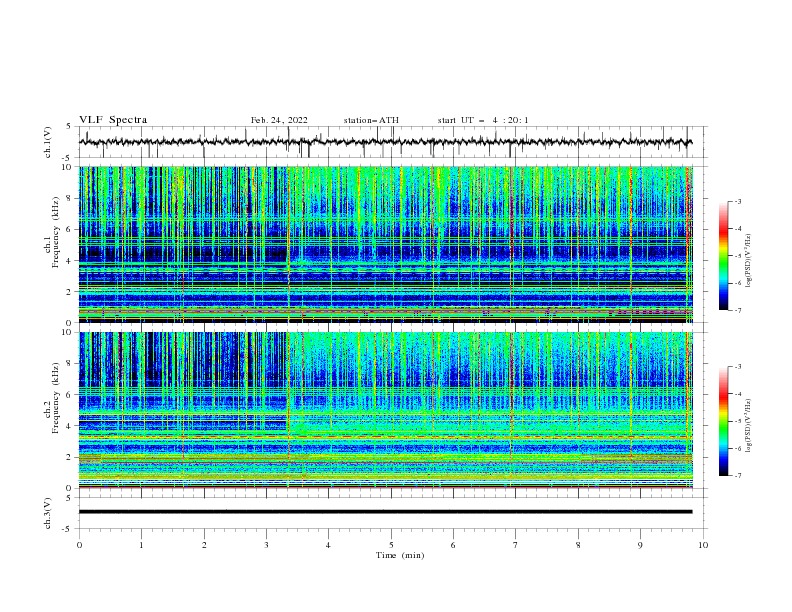Click the "-3" label on ch.1 color bar
The height and width of the screenshot is (612, 792).
(x=738, y=201)
